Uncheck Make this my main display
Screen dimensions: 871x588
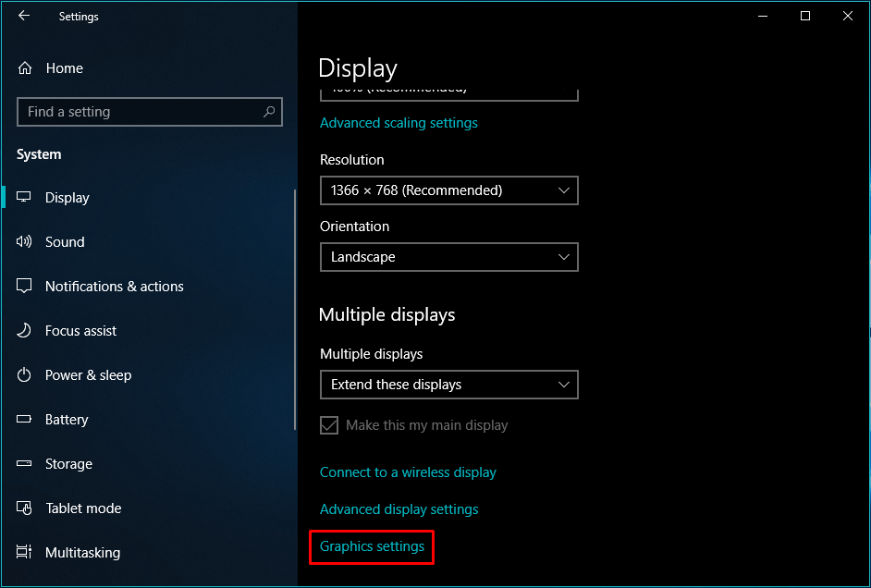coord(330,425)
